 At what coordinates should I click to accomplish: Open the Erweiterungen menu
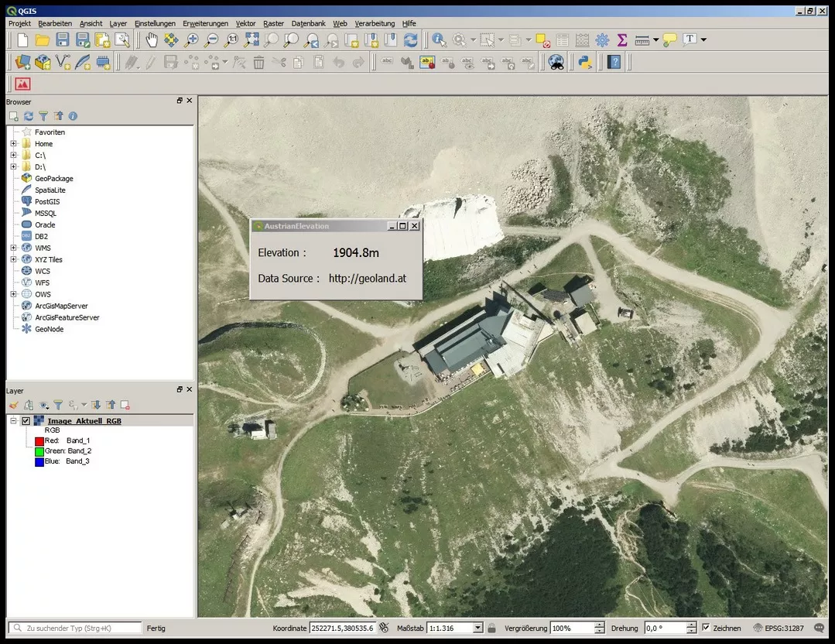pos(205,23)
